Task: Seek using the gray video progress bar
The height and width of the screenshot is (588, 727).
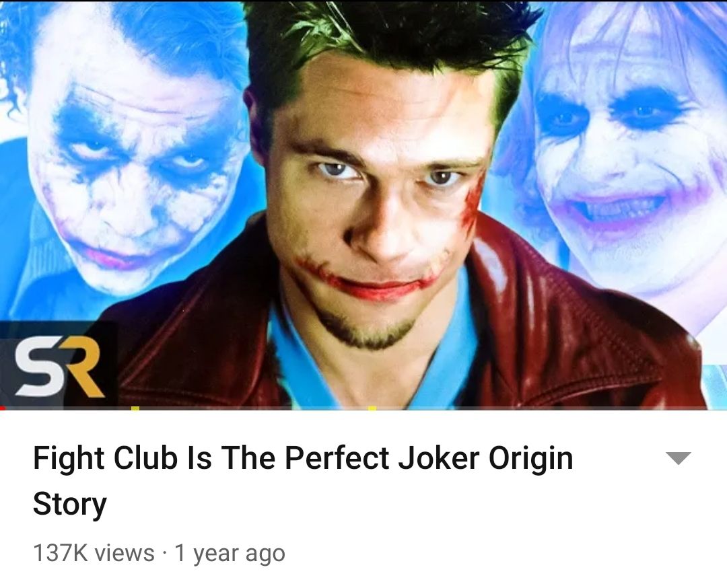Action: [x=363, y=408]
